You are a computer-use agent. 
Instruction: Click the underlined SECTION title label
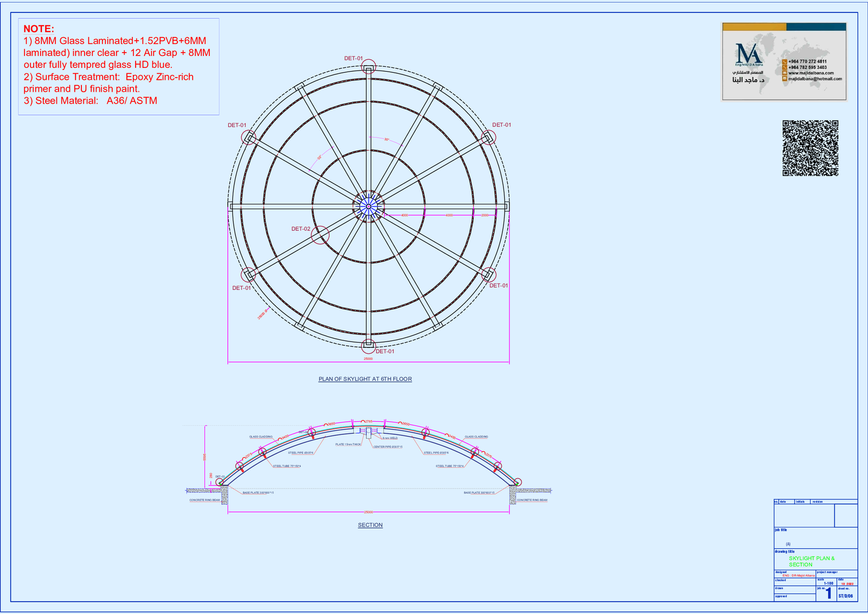(x=370, y=525)
